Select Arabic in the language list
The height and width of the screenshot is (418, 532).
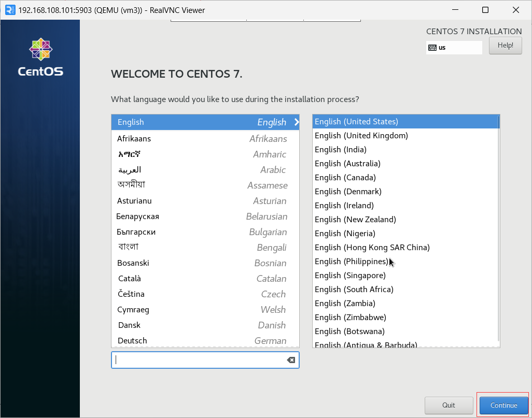tap(205, 170)
